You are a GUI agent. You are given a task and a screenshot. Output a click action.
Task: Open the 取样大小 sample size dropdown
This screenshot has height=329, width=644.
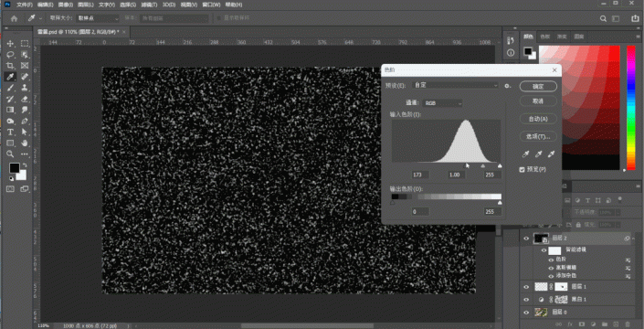(98, 18)
